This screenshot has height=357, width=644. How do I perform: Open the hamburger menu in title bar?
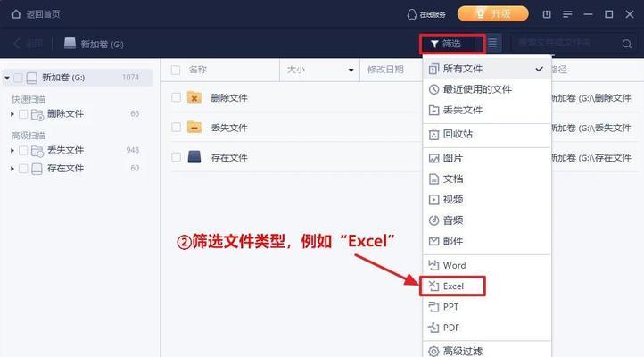tap(567, 14)
